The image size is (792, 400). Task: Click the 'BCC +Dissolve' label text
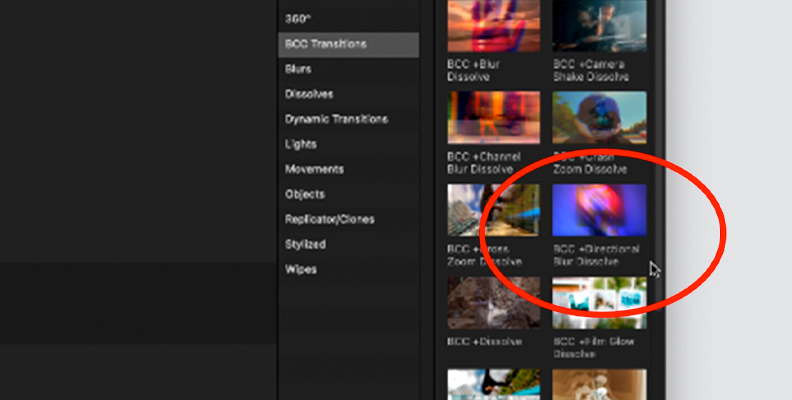[x=484, y=342]
